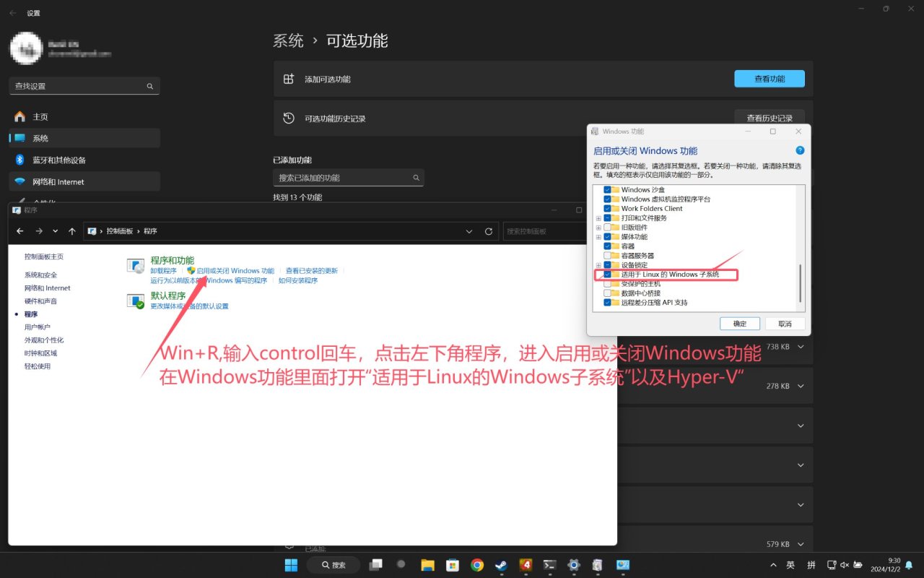Expand 打印和文件服务 tree node

pos(598,218)
